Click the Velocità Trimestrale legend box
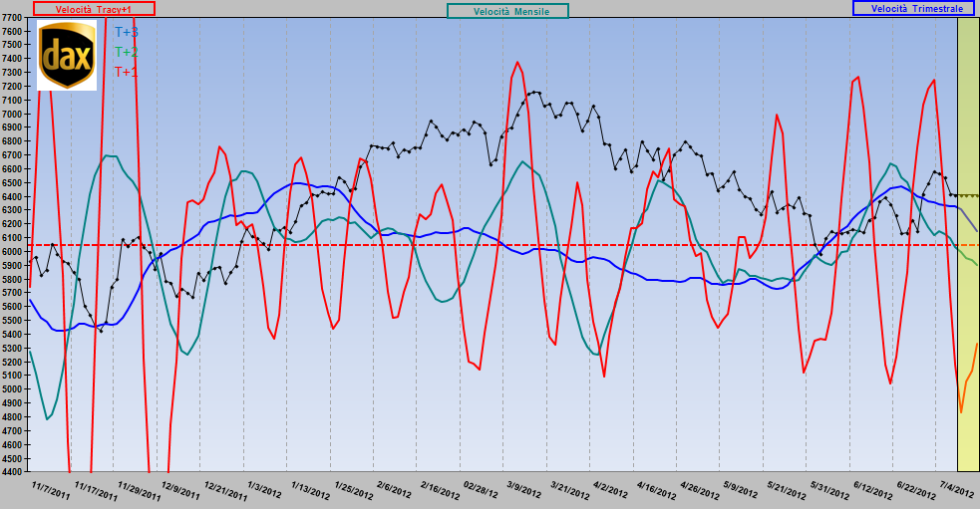 [x=914, y=8]
